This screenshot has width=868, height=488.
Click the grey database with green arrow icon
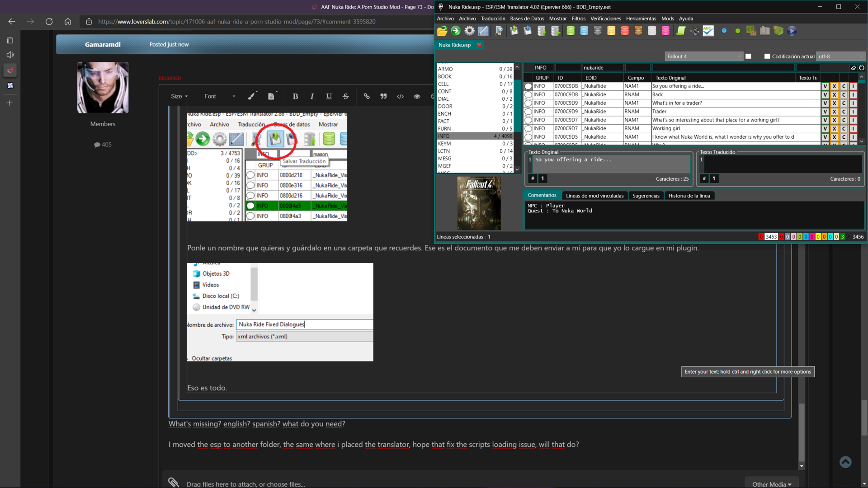click(x=542, y=31)
